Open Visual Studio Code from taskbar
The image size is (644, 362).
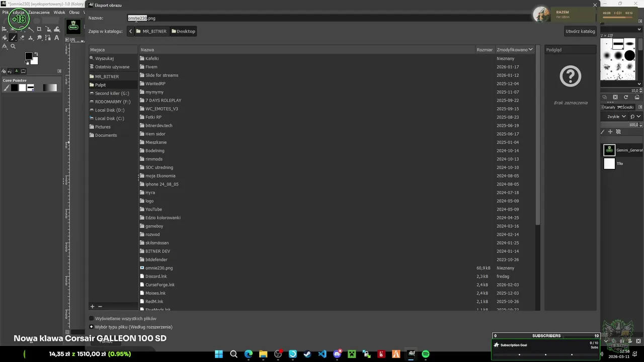click(x=323, y=354)
